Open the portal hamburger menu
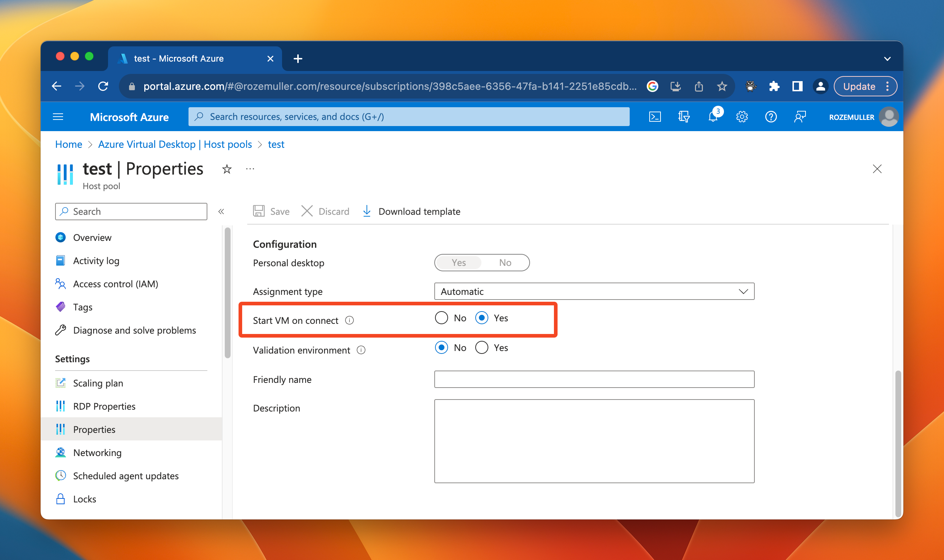944x560 pixels. pos(58,117)
